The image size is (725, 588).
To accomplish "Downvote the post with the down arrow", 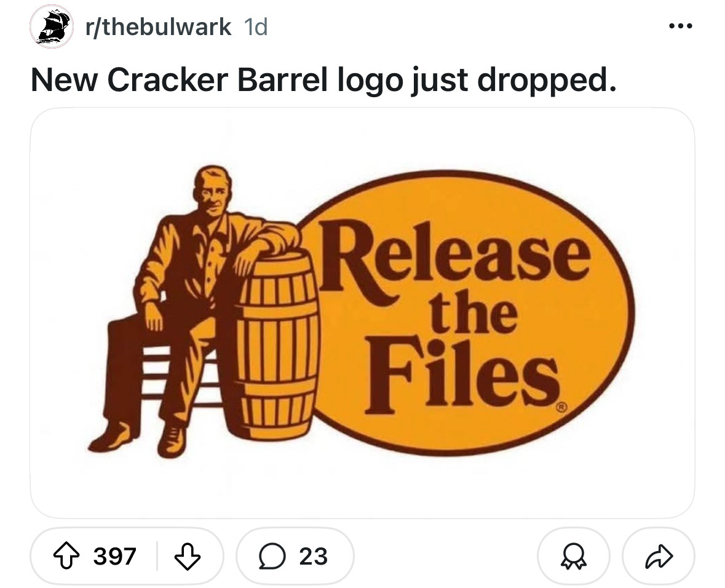I will click(188, 555).
